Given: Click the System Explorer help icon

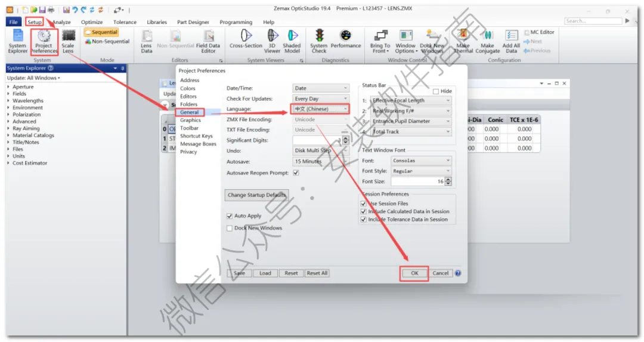Looking at the screenshot, I should click(51, 68).
